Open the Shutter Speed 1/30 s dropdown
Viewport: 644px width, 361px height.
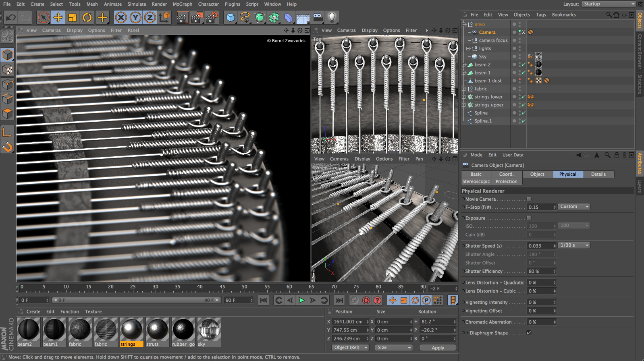coord(574,245)
